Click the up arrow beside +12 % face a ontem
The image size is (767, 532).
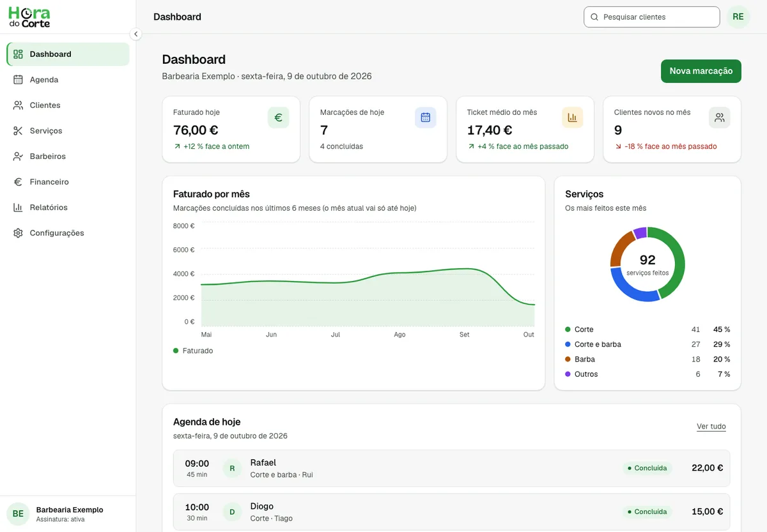coord(177,146)
